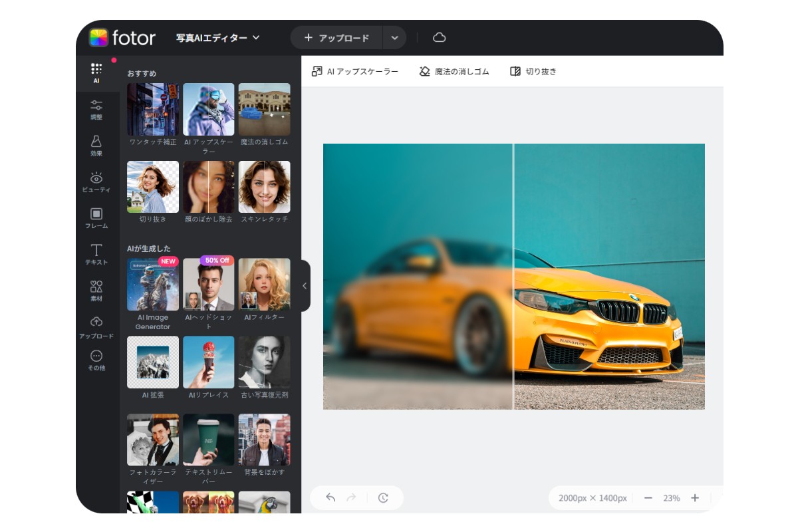Image resolution: width=798 pixels, height=532 pixels.
Task: Click the cloud sync icon in top bar
Action: coord(439,38)
